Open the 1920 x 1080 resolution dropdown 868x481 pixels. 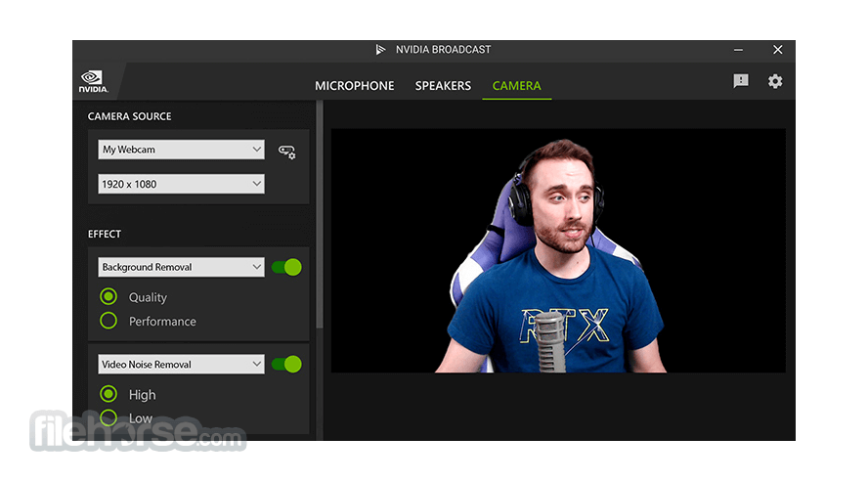tap(181, 184)
